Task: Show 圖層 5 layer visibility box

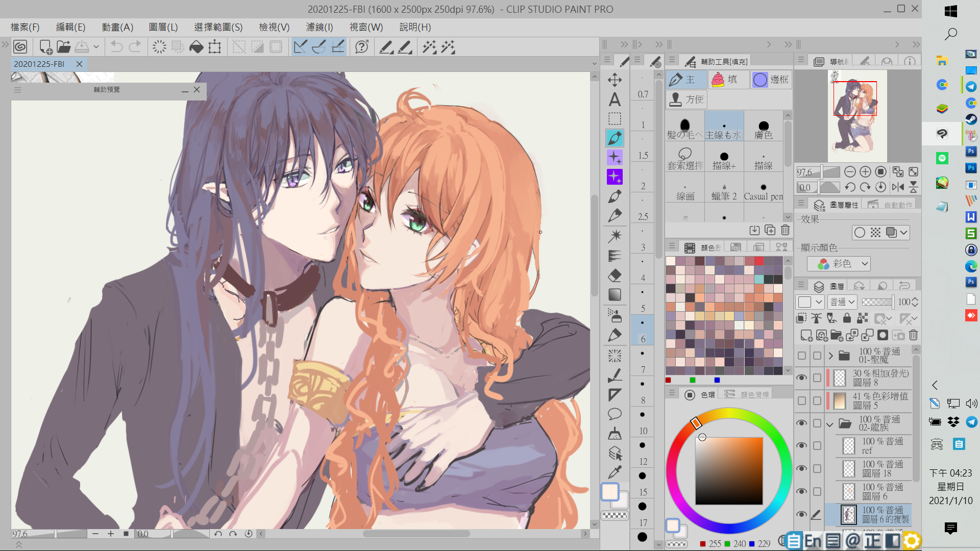Action: point(802,401)
